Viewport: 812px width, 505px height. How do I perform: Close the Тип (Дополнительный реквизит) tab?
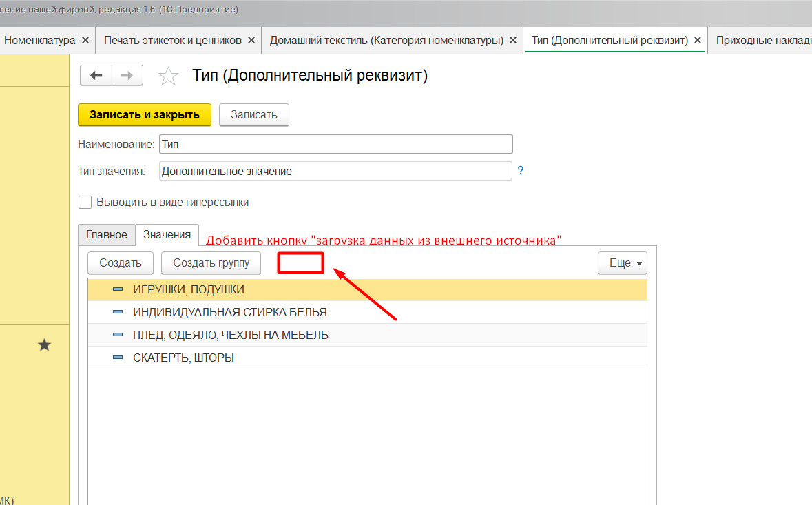click(698, 41)
